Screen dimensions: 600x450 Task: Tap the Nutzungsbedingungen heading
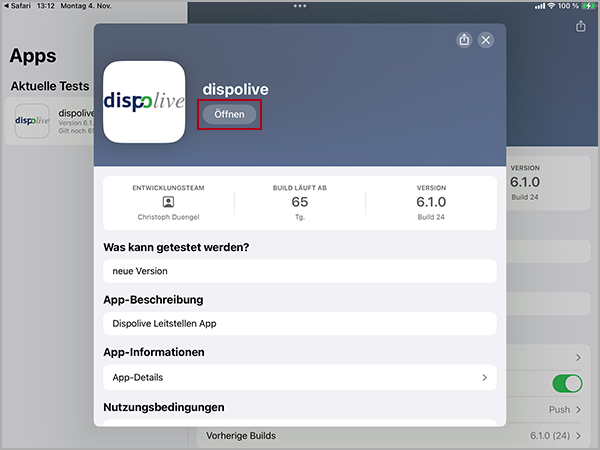(164, 407)
